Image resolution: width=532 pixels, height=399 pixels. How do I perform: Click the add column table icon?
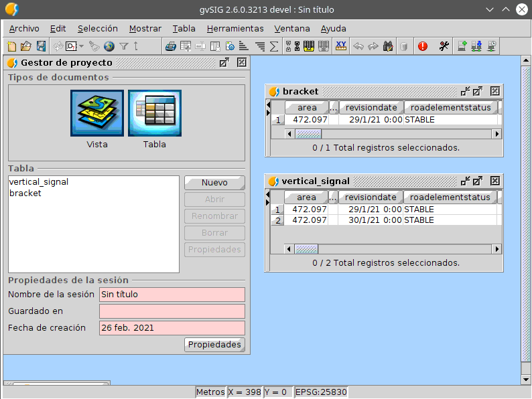tap(186, 46)
